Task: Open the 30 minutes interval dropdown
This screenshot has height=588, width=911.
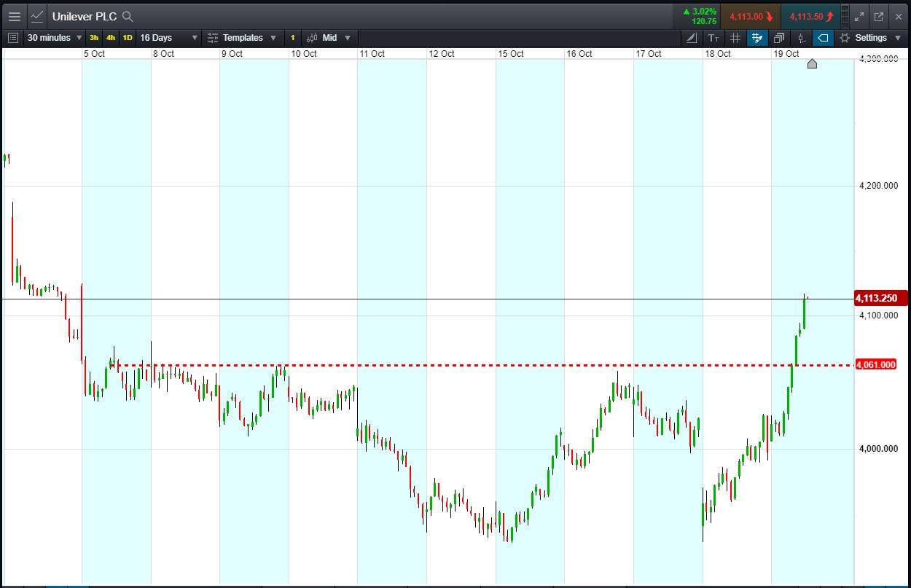Action: coord(55,37)
